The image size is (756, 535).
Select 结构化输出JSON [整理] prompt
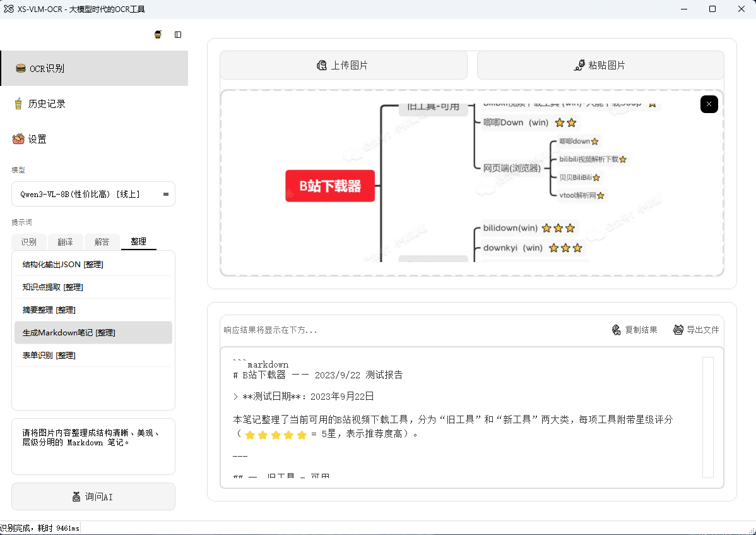(x=93, y=265)
